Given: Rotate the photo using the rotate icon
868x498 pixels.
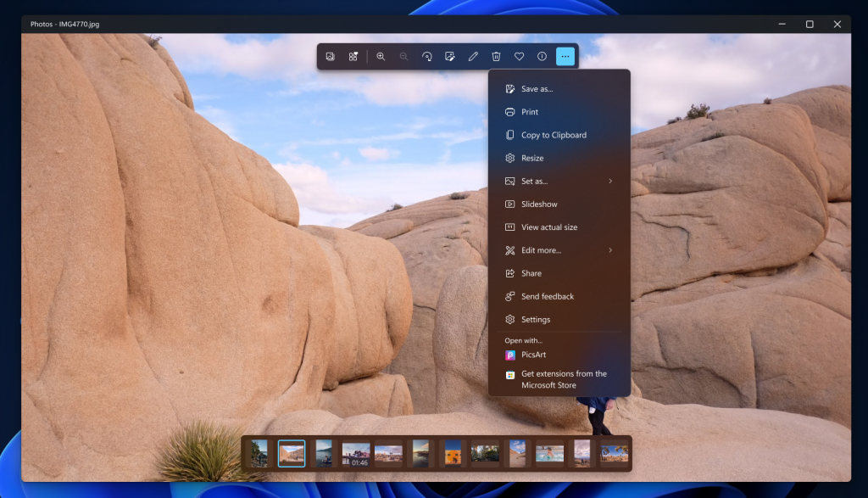Looking at the screenshot, I should (x=427, y=57).
